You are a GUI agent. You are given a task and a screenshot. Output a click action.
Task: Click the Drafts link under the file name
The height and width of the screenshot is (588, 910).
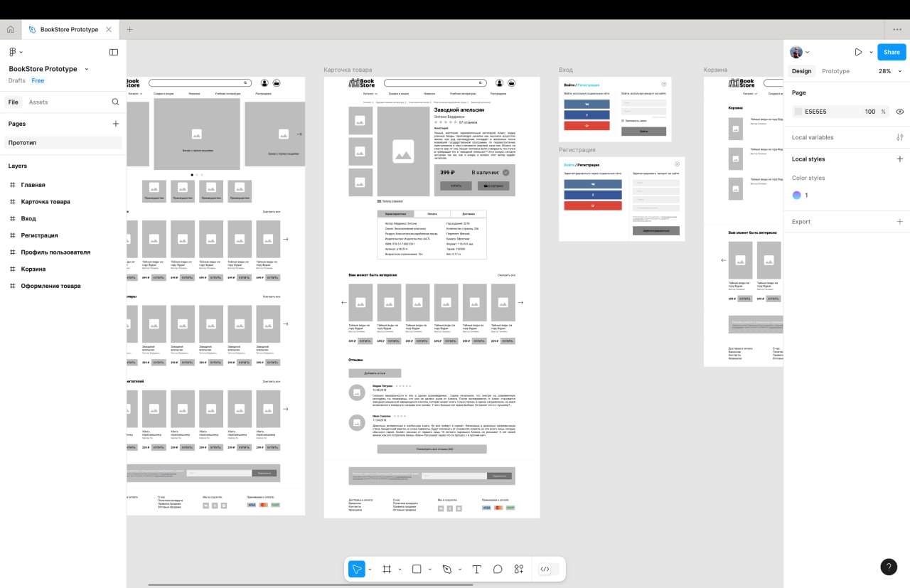click(x=17, y=80)
